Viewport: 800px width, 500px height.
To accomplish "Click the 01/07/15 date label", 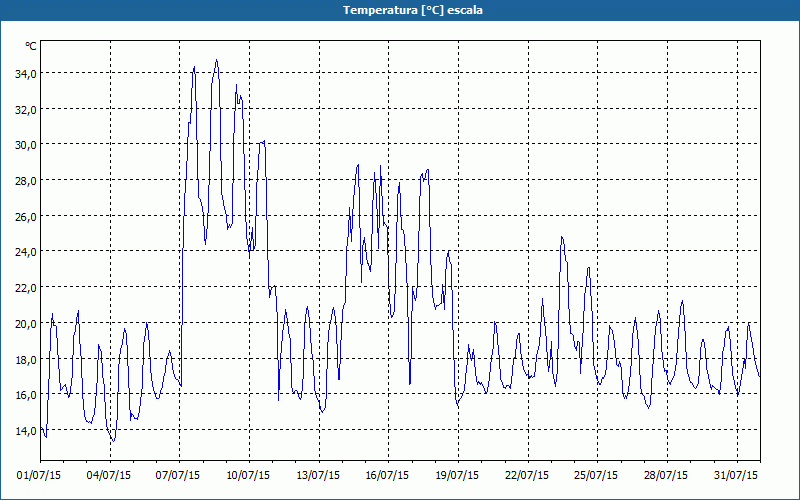I will tap(39, 476).
